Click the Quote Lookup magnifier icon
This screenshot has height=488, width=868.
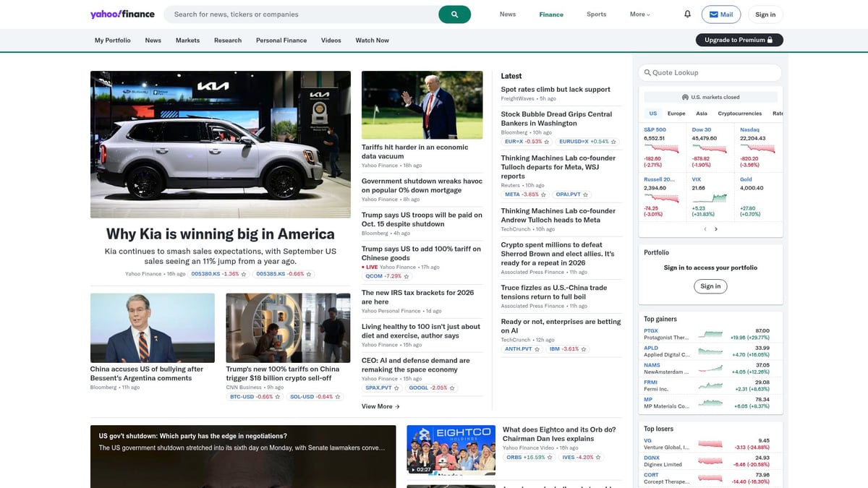(x=647, y=72)
